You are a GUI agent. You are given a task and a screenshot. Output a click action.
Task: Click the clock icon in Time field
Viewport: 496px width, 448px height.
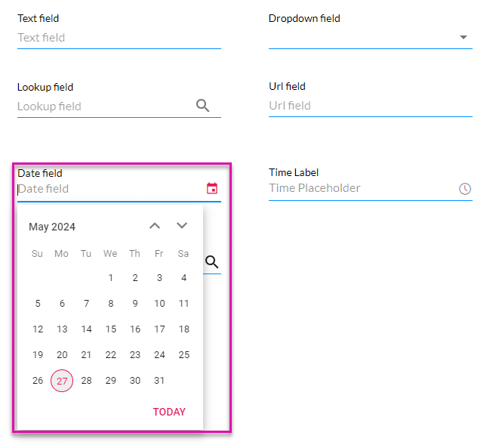(x=465, y=189)
